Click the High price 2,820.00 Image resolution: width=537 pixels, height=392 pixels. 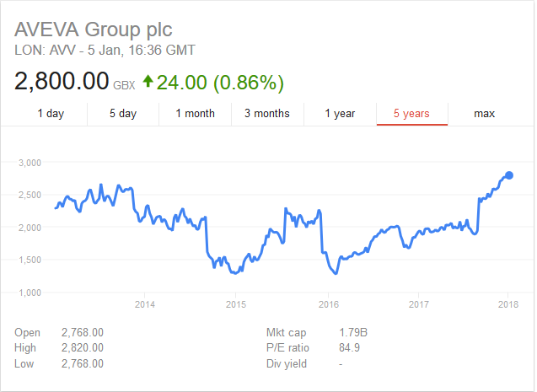coord(83,347)
